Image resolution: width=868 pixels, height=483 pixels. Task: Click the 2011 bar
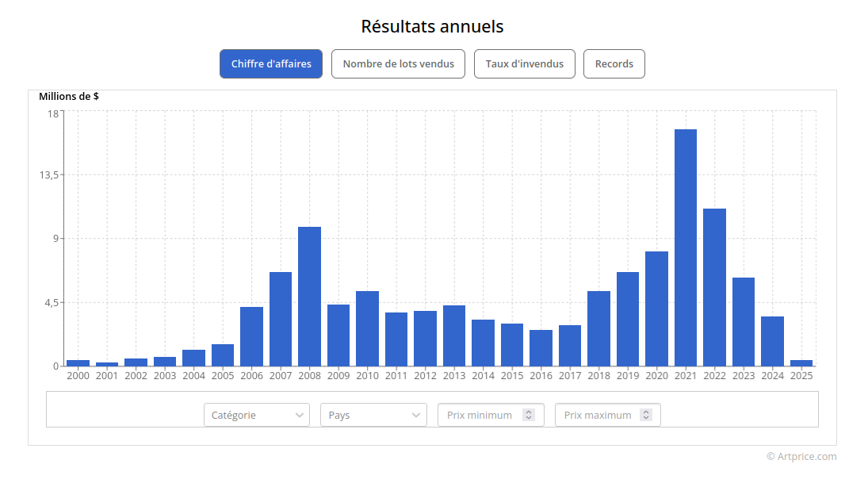(396, 339)
